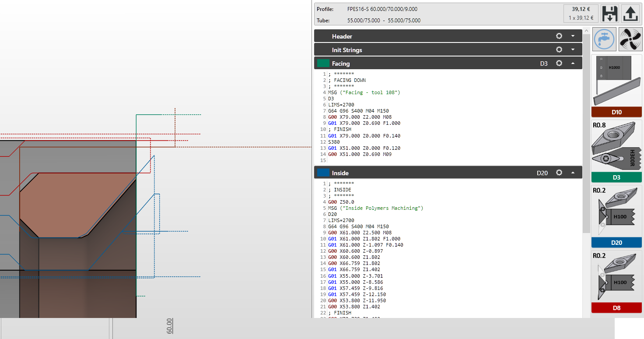The height and width of the screenshot is (339, 644).
Task: Click the G00 Z50.0 code line
Action: 341,202
